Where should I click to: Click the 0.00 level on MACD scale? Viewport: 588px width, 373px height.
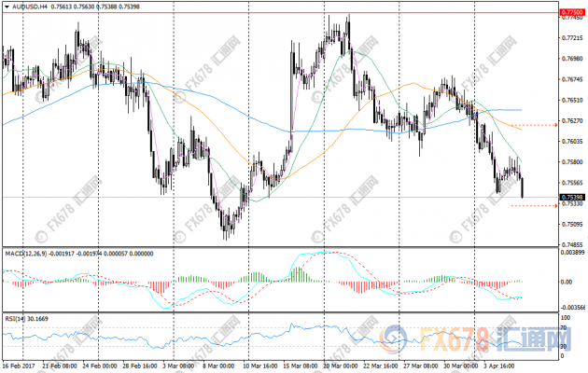tap(566, 280)
